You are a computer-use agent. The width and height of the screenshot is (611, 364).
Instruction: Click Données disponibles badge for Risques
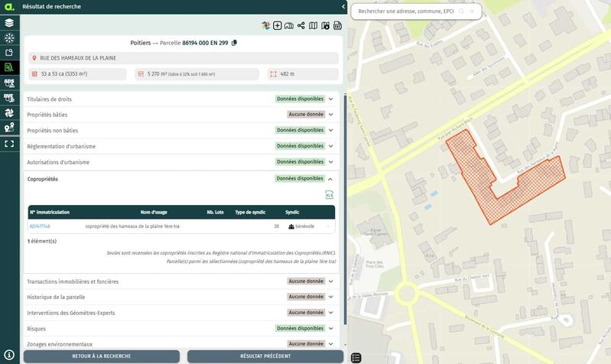300,329
